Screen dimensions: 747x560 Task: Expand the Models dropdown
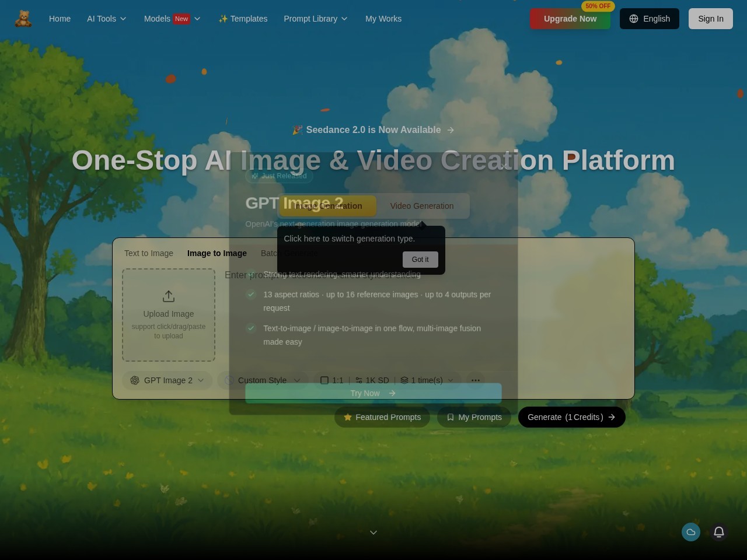[172, 19]
